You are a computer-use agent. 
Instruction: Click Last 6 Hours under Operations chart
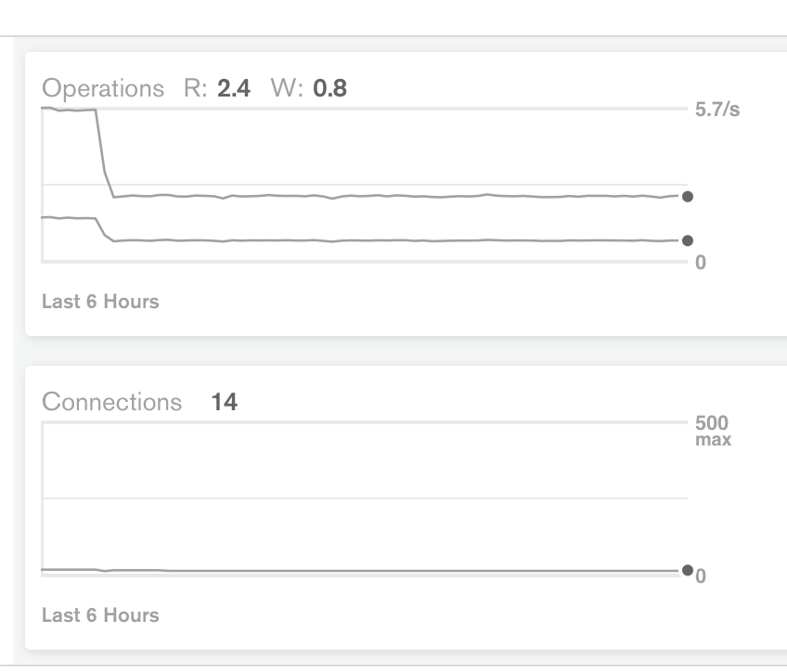point(100,302)
